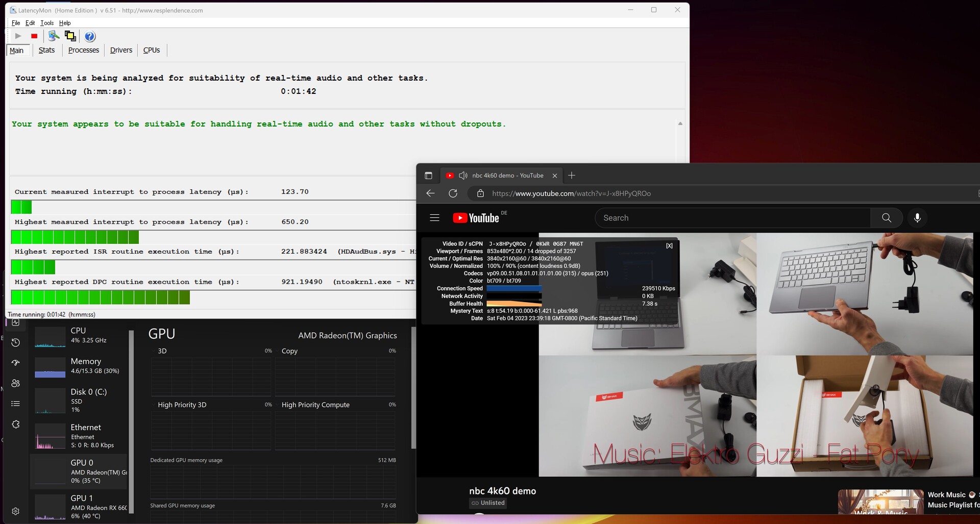Close the stats for nerds overlay

click(669, 246)
